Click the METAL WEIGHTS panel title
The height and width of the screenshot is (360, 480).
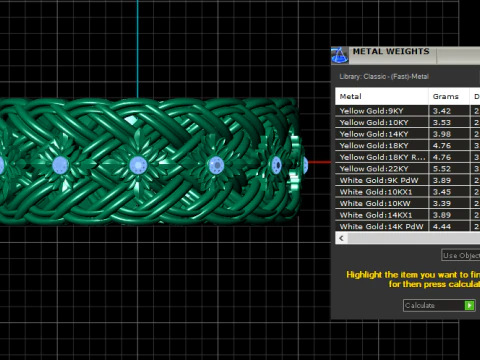pyautogui.click(x=391, y=51)
